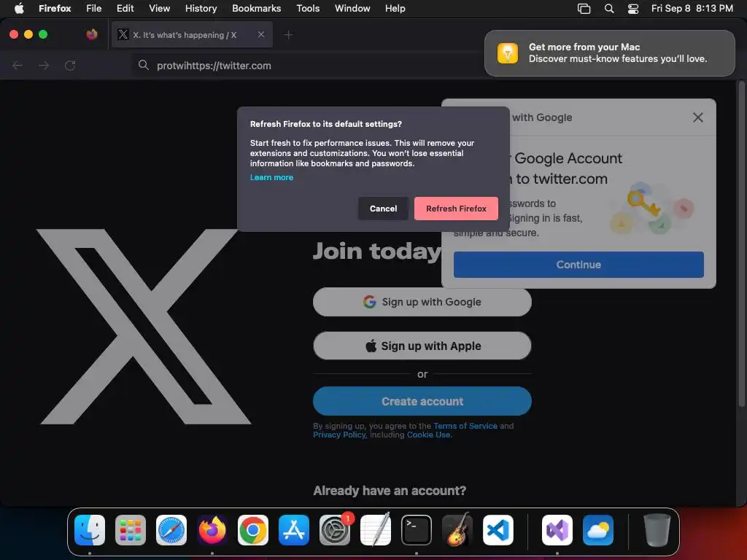
Task: Close the X twitter tab
Action: tap(261, 34)
